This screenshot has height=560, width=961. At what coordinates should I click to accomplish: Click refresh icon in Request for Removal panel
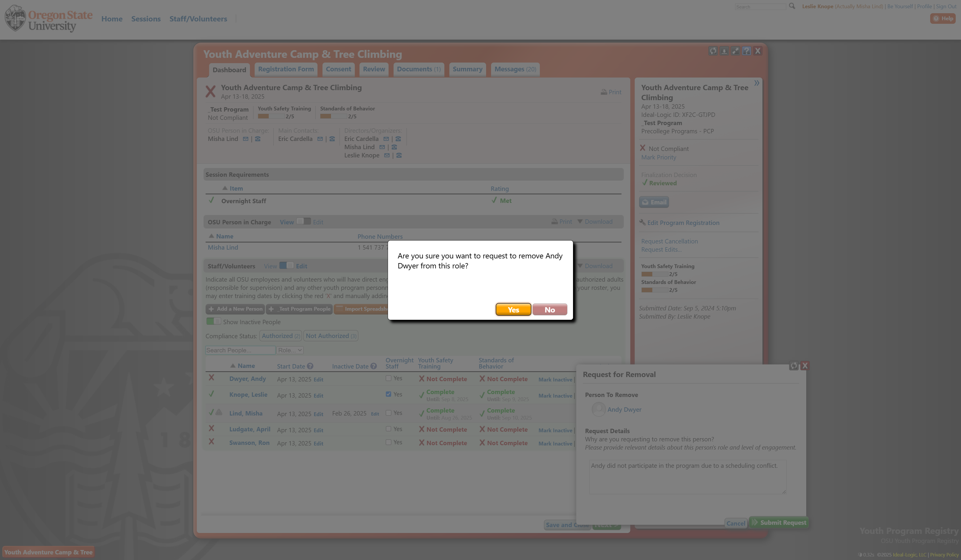[794, 366]
